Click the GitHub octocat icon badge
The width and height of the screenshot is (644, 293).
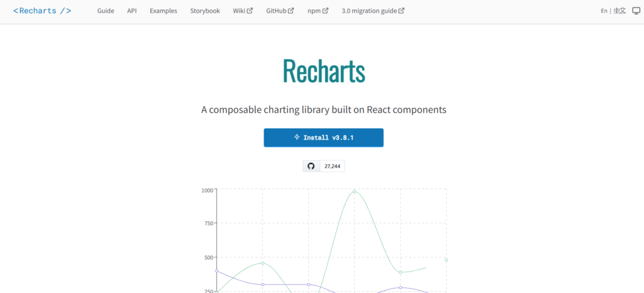coord(311,166)
